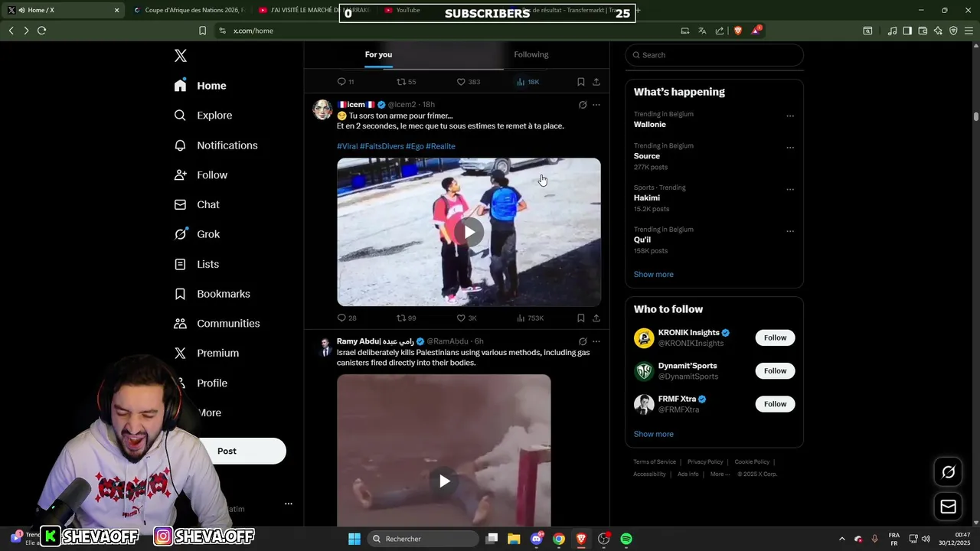This screenshot has width=980, height=551.
Task: Open the floating Grok button
Action: point(948,472)
